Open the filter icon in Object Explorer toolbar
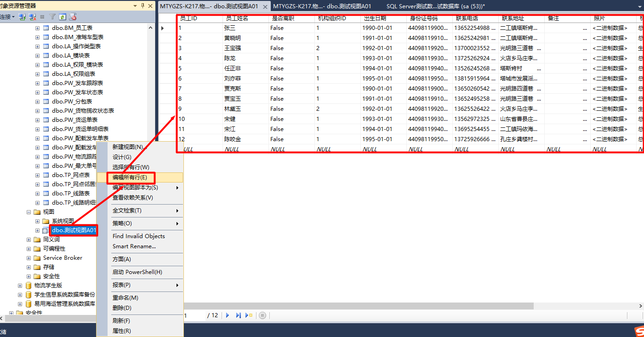Image resolution: width=644 pixels, height=337 pixels. [52, 17]
